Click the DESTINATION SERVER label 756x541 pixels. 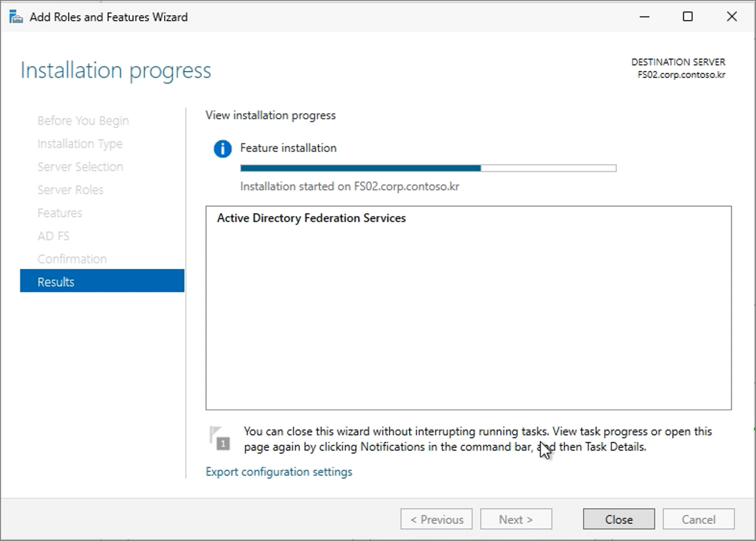point(678,62)
